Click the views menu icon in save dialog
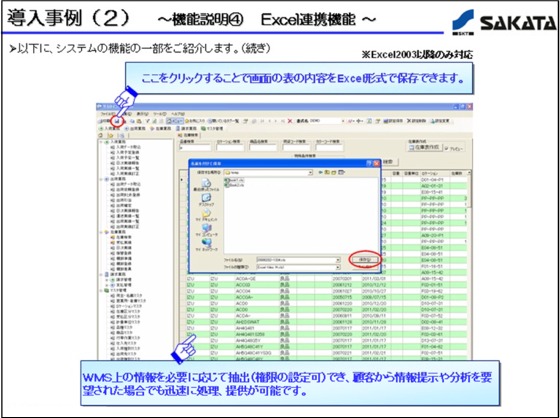The height and width of the screenshot is (418, 560). pos(342,173)
